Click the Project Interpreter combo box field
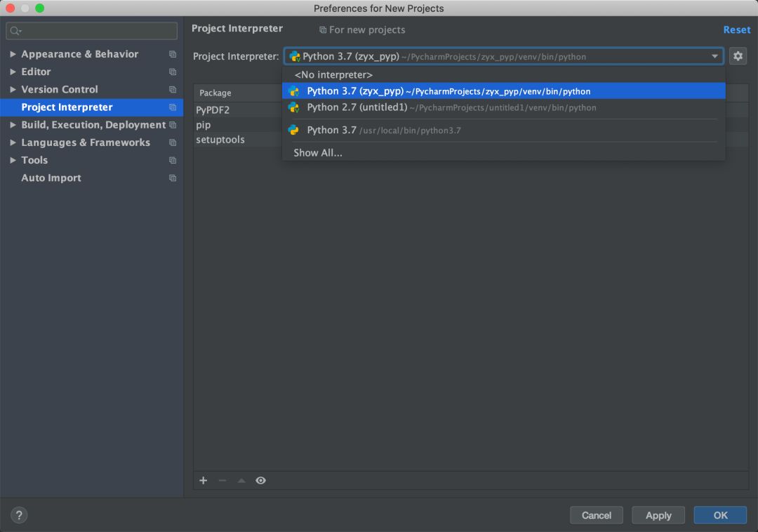Screen dimensions: 758x532 503,57
